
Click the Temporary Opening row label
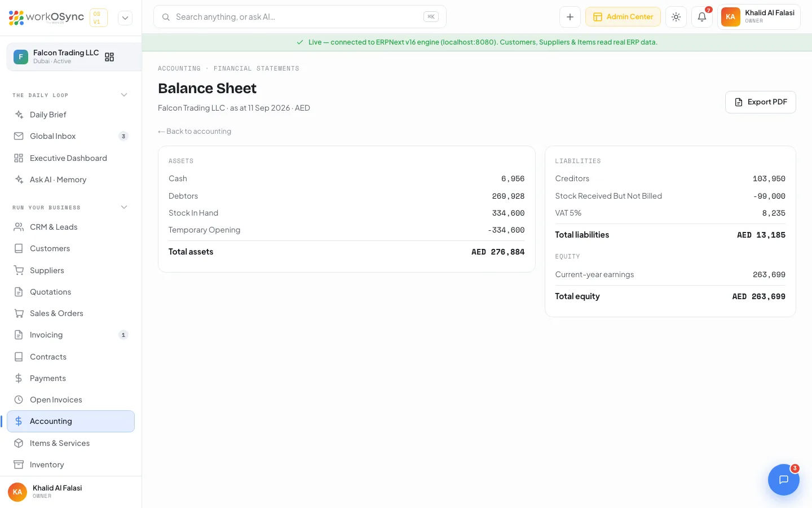coord(204,230)
